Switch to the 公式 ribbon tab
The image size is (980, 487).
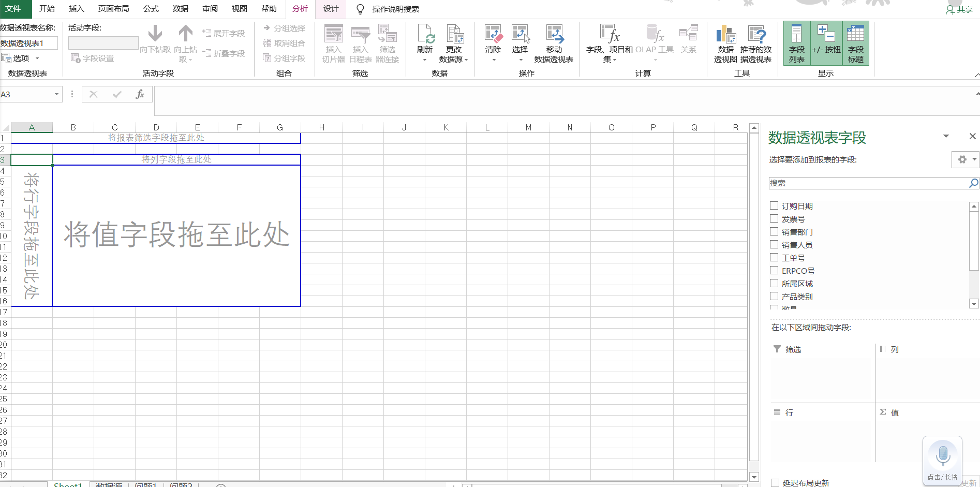151,9
